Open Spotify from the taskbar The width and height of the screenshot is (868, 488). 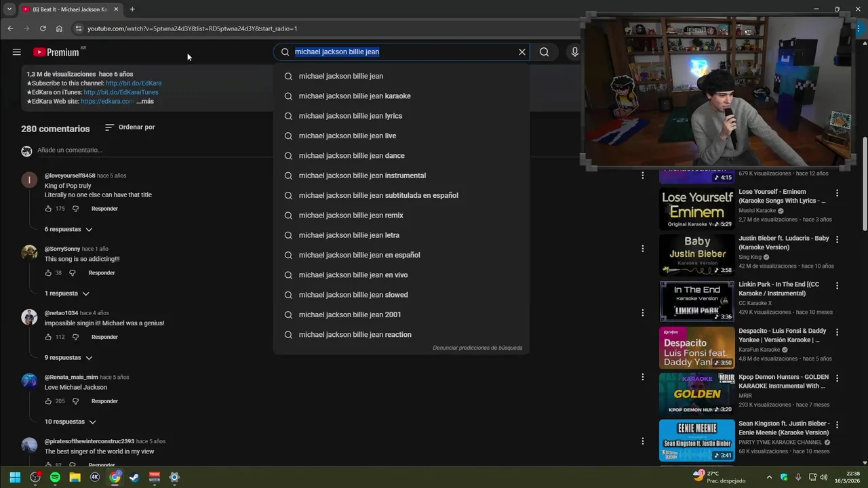tap(55, 477)
